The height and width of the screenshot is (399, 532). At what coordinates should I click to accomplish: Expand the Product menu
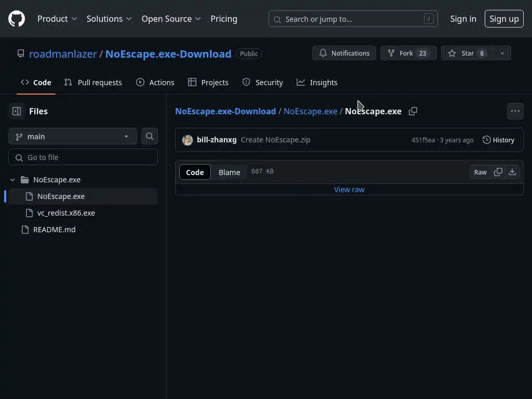57,19
